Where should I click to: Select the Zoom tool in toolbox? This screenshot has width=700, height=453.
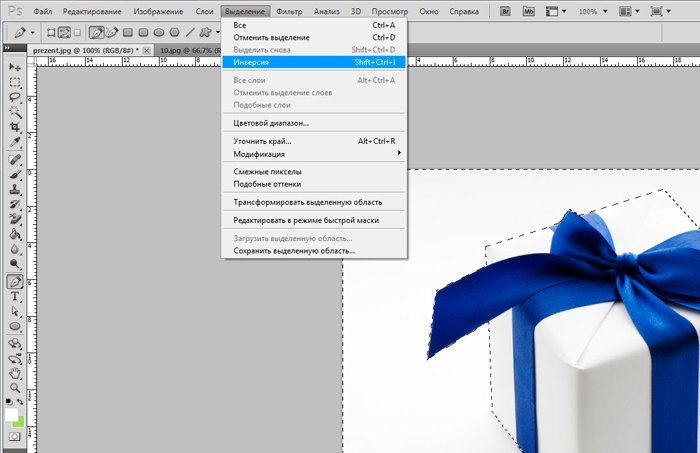click(x=15, y=387)
